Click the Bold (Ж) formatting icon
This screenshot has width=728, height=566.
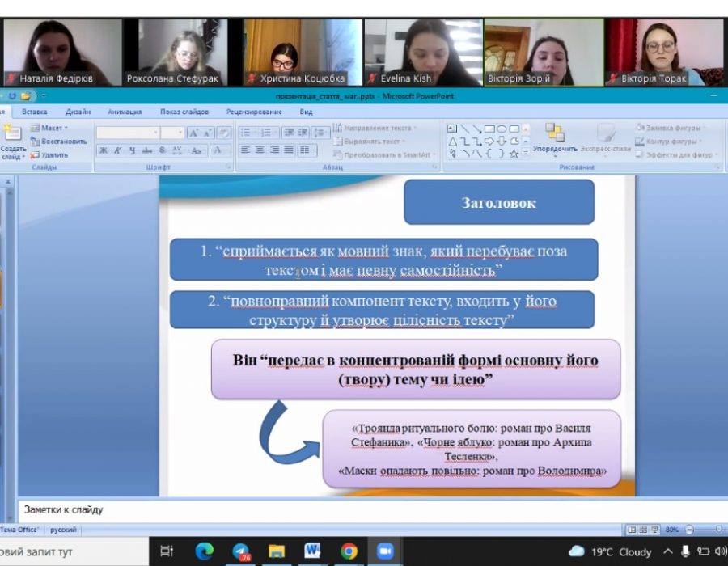click(x=103, y=150)
